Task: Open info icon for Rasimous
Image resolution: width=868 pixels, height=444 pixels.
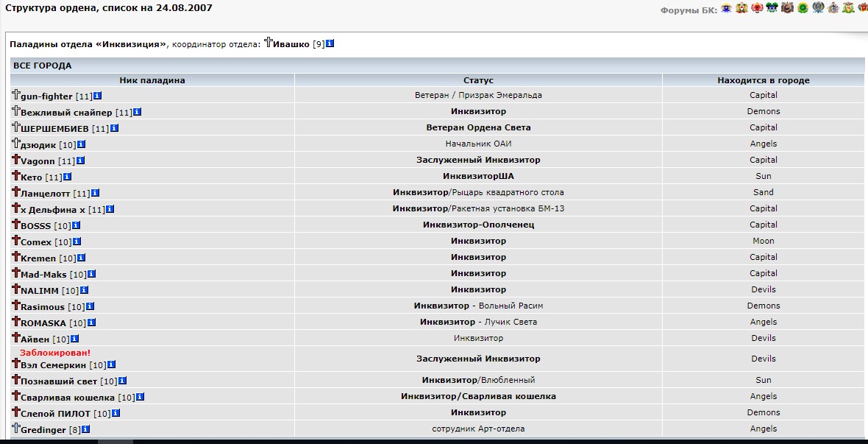Action: [90, 306]
